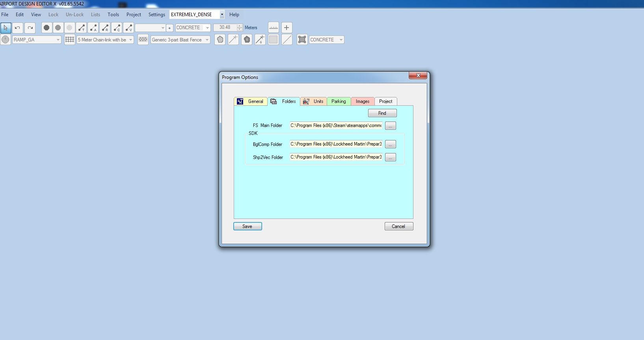The image size is (644, 340).
Task: Select the blast fence checkered icon
Action: (143, 39)
